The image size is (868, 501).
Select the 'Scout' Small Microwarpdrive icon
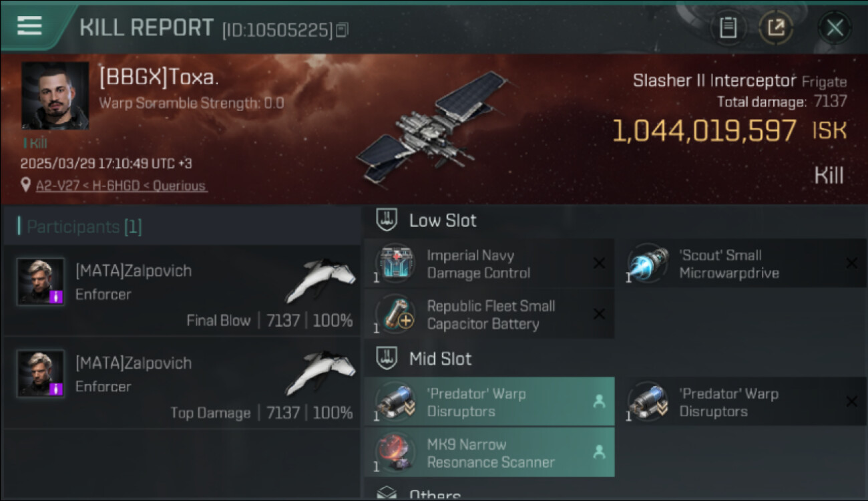[x=647, y=264]
